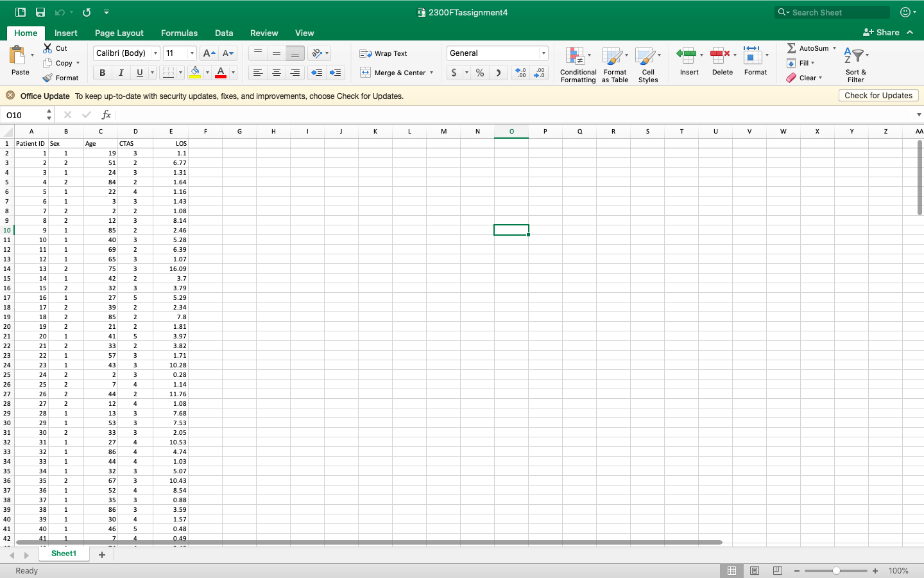The height and width of the screenshot is (578, 924).
Task: Expand the Fill dropdown arrow
Action: point(812,63)
